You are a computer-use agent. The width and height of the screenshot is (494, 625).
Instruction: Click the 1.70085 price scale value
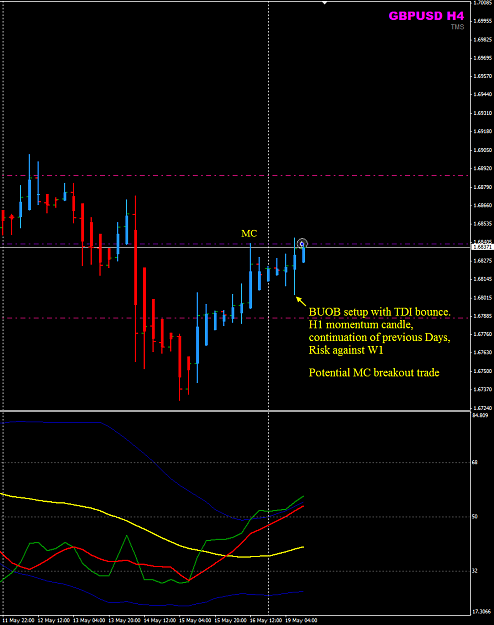(482, 3)
